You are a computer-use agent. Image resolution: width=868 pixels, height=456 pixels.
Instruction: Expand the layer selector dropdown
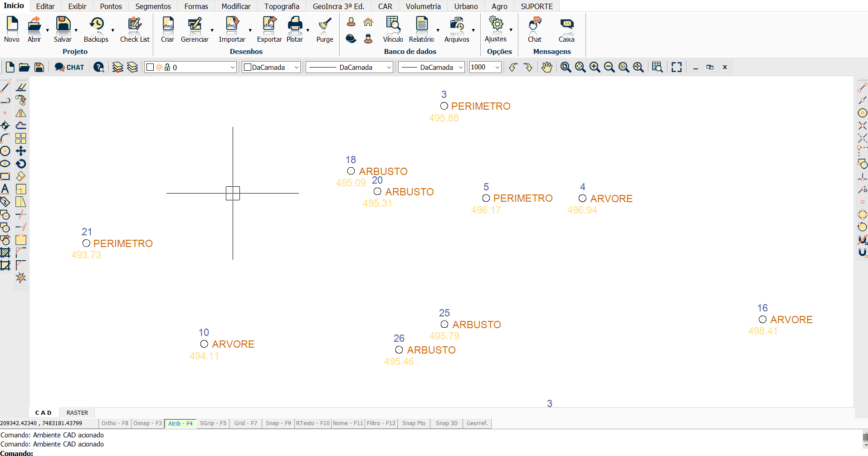coord(232,68)
